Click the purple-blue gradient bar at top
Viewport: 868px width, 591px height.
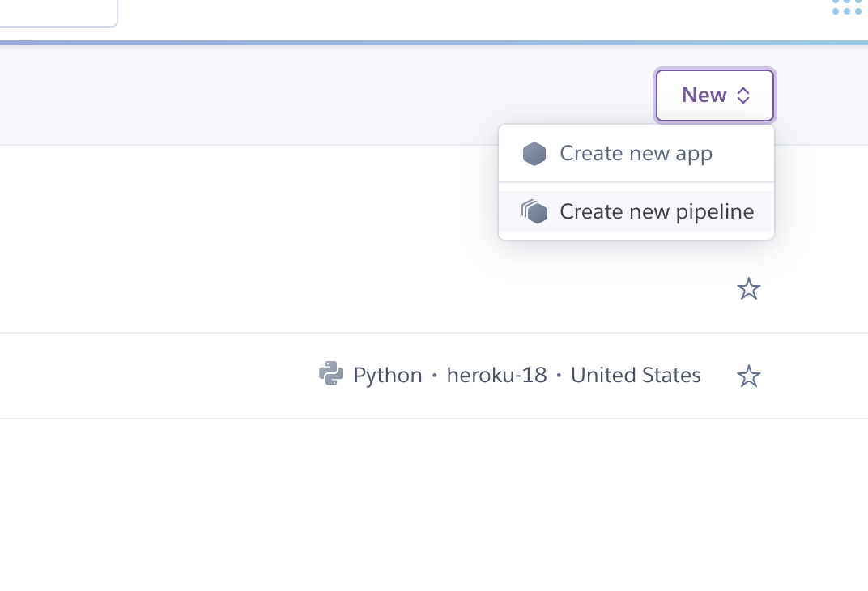[x=405, y=43]
